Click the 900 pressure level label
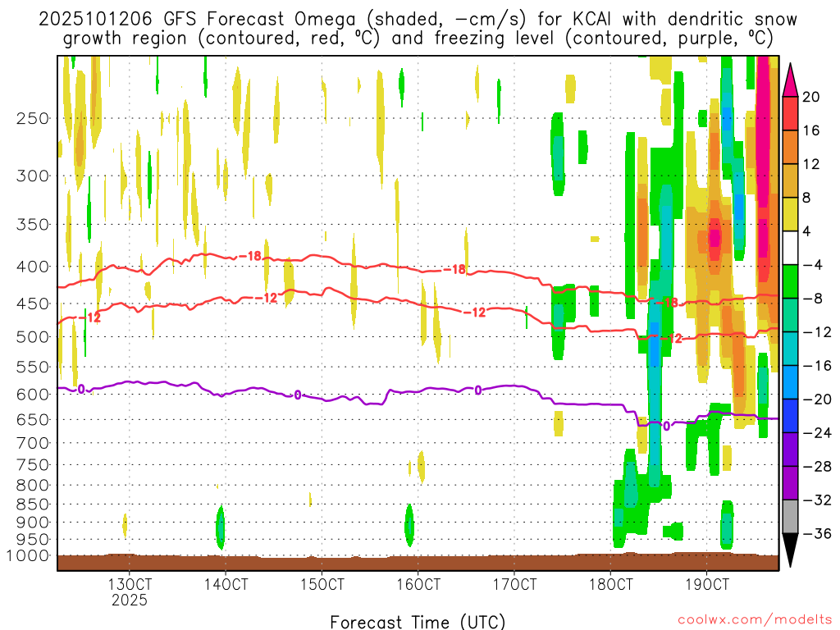Screen dimensions: 840x630 pyautogui.click(x=33, y=523)
